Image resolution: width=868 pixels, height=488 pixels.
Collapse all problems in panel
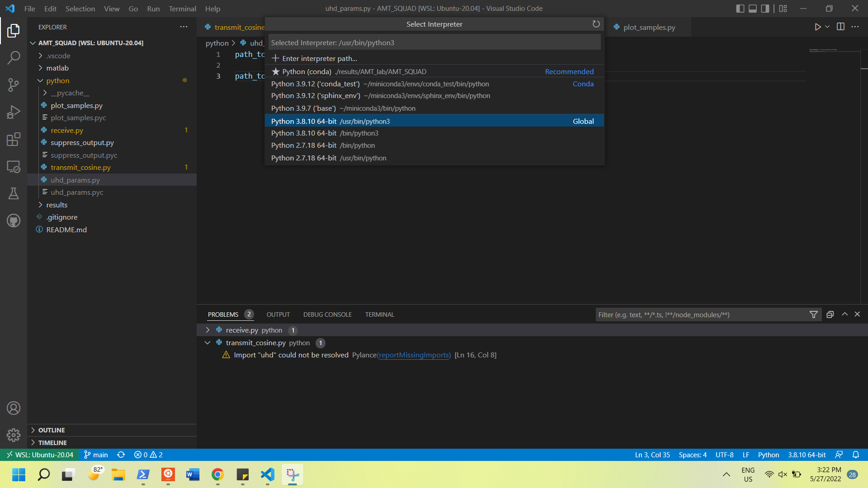(830, 314)
